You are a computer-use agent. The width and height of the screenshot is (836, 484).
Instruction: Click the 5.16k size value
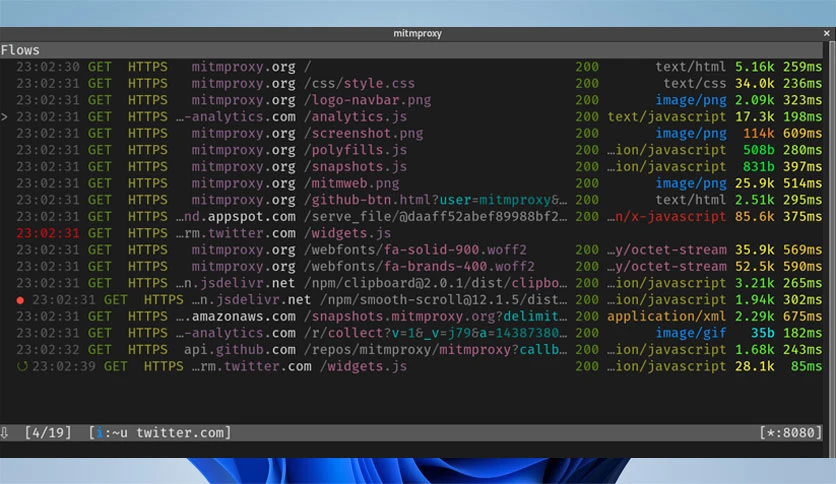click(754, 67)
